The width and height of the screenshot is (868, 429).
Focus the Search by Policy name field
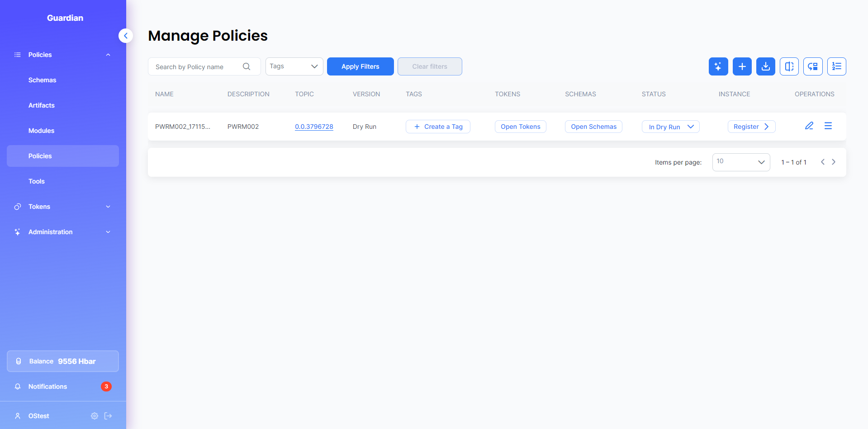pyautogui.click(x=197, y=67)
